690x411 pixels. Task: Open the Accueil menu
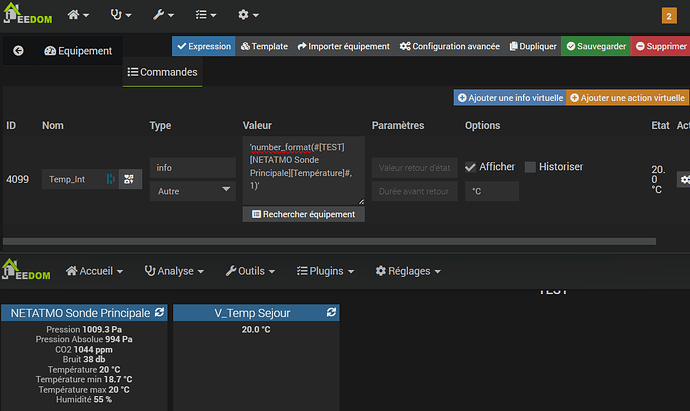pyautogui.click(x=94, y=271)
